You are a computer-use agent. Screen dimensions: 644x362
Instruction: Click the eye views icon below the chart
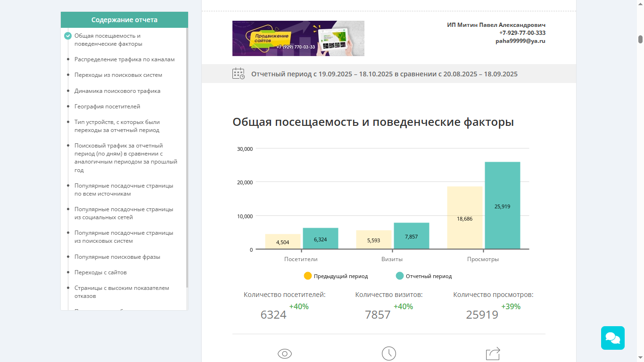pyautogui.click(x=285, y=353)
